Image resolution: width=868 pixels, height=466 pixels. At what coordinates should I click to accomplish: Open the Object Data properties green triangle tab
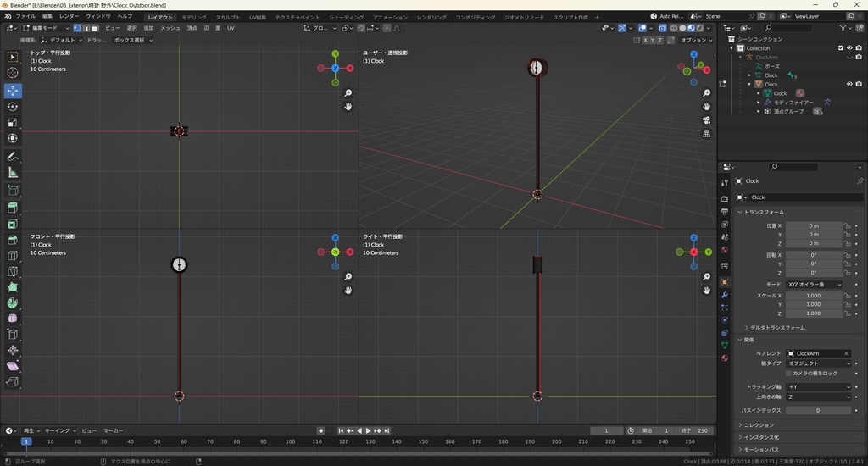(x=725, y=346)
